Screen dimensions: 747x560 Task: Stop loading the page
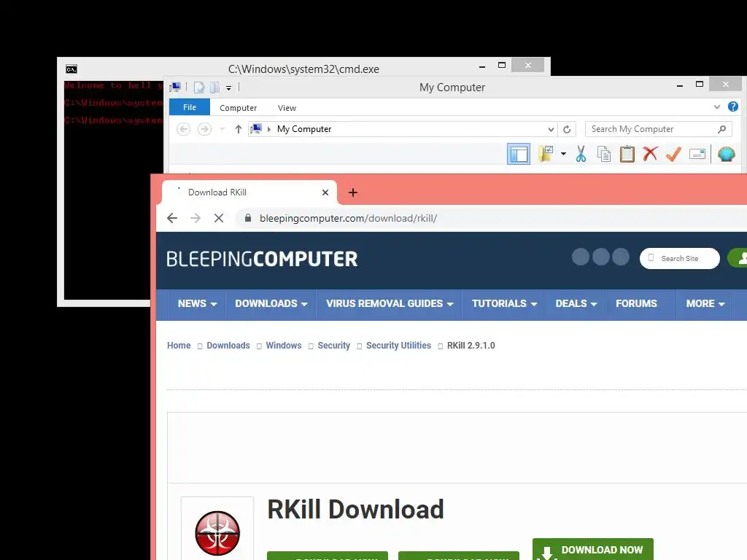[x=219, y=218]
